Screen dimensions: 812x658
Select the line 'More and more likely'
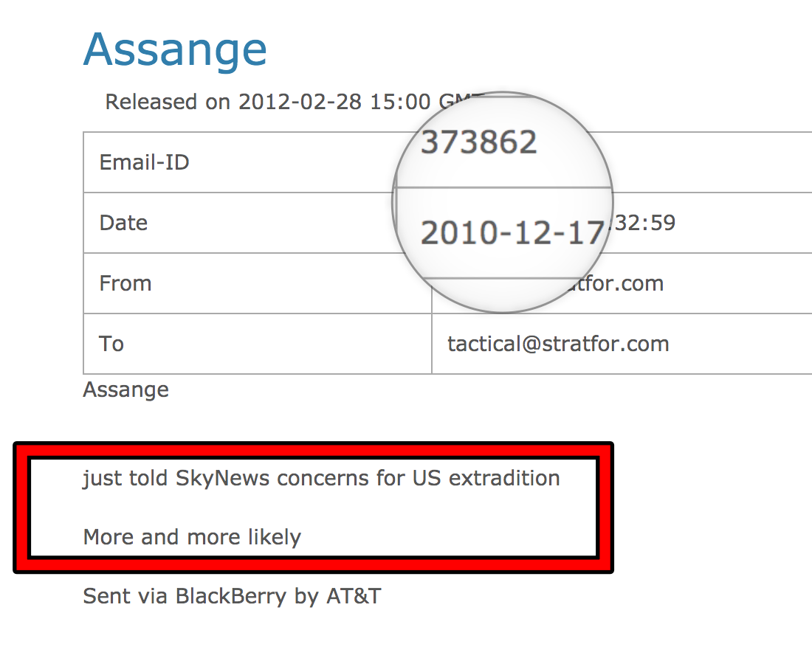point(192,537)
